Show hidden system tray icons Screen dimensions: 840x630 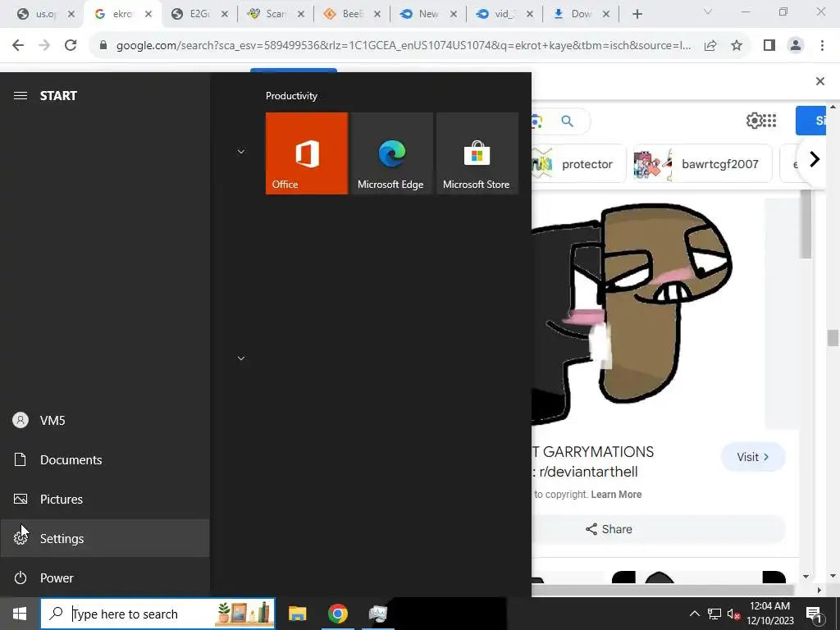(694, 614)
